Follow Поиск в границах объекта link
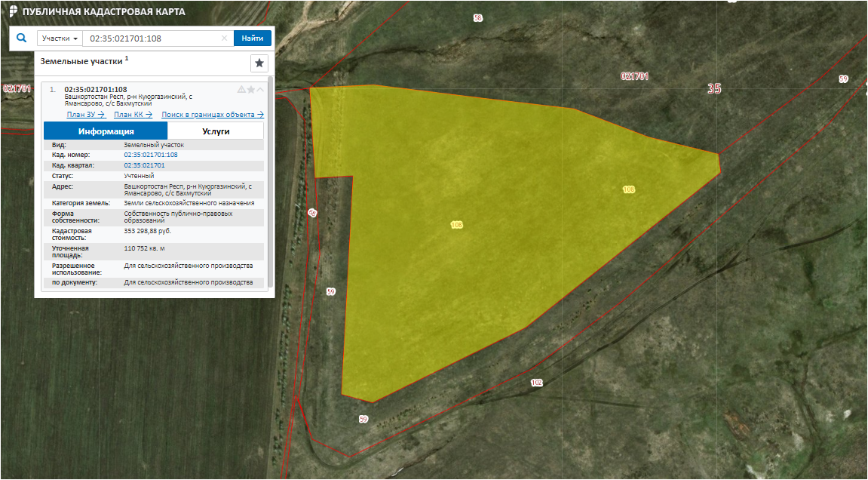The height and width of the screenshot is (480, 868). pos(213,115)
